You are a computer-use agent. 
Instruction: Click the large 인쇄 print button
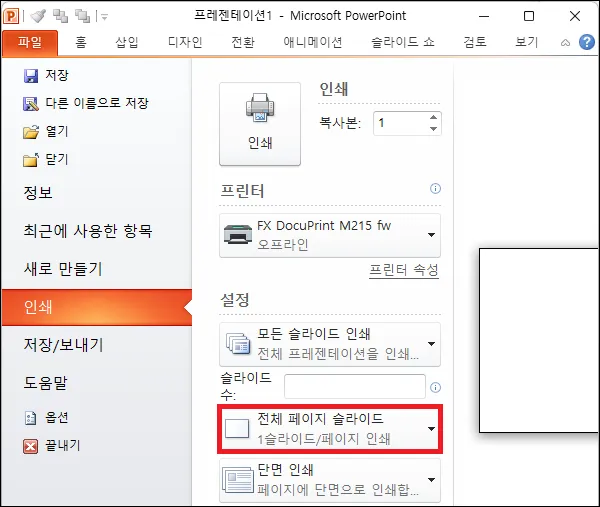coord(260,124)
